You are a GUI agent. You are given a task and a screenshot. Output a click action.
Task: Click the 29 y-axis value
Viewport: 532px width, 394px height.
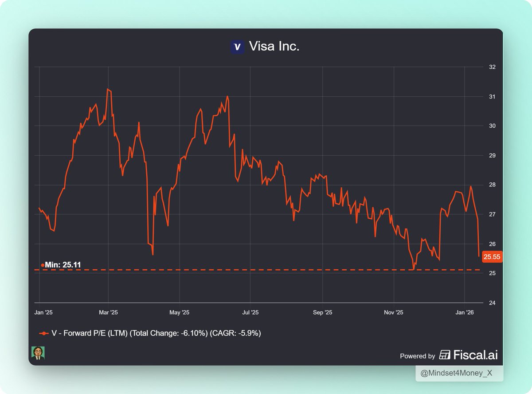pos(492,156)
